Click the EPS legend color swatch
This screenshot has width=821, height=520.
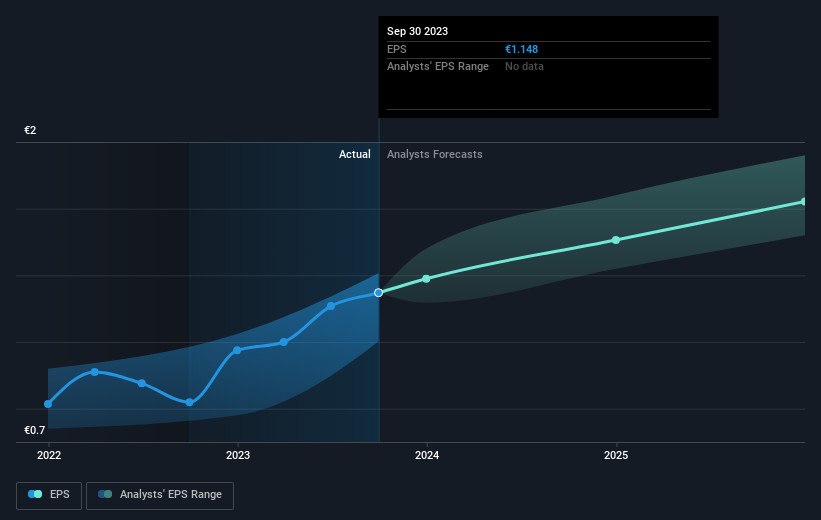click(x=35, y=494)
